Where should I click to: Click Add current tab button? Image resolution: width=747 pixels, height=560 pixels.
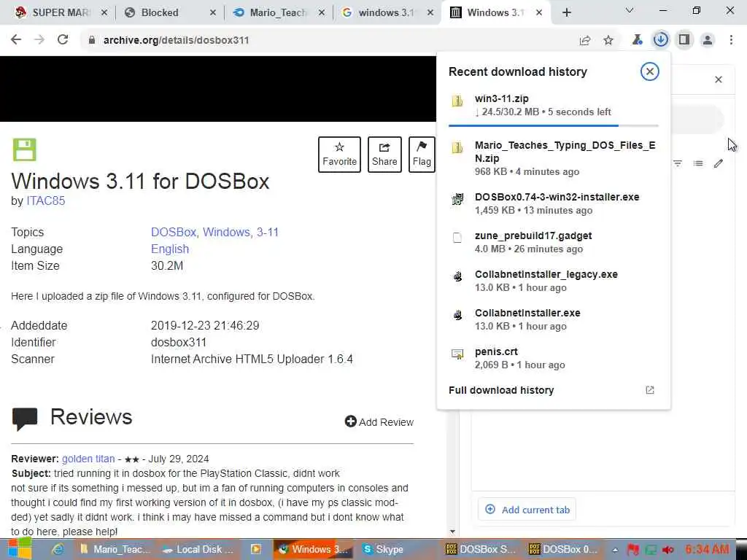[527, 510]
